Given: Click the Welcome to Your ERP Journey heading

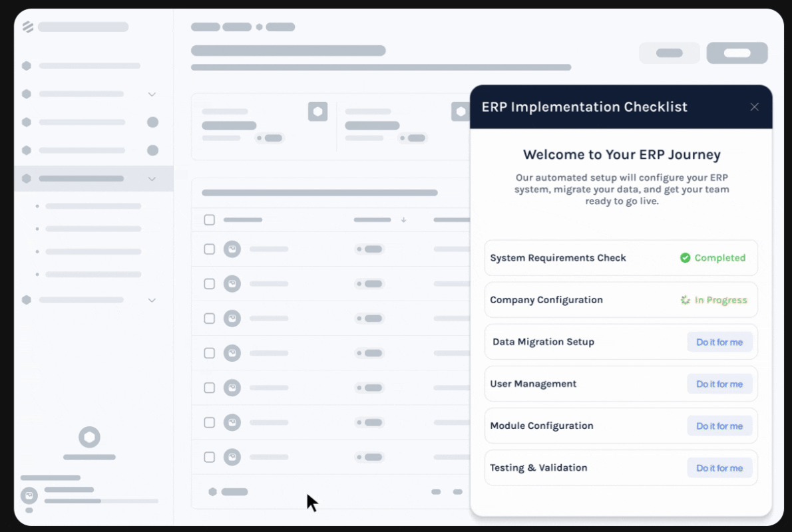Looking at the screenshot, I should (621, 154).
